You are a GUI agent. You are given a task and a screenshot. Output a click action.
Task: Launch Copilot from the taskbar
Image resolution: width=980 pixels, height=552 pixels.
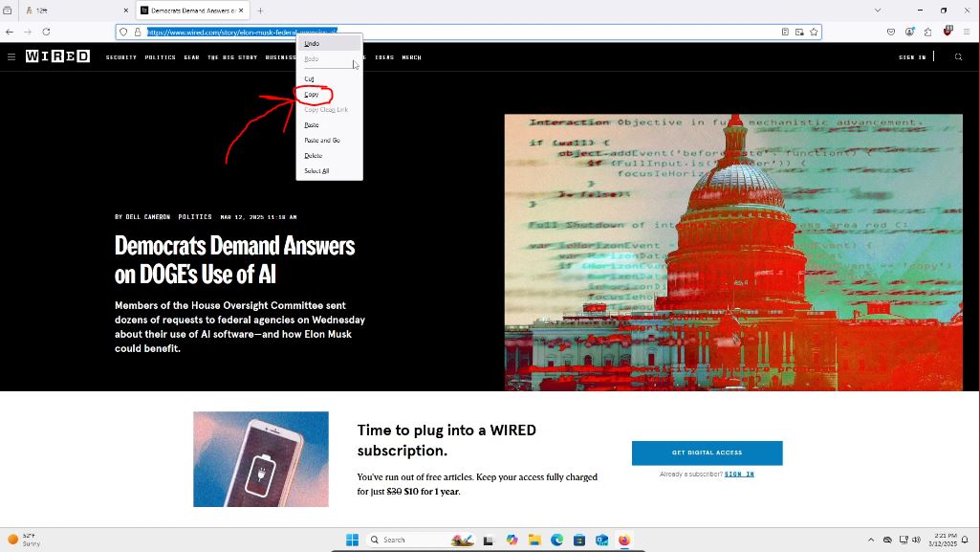point(512,540)
